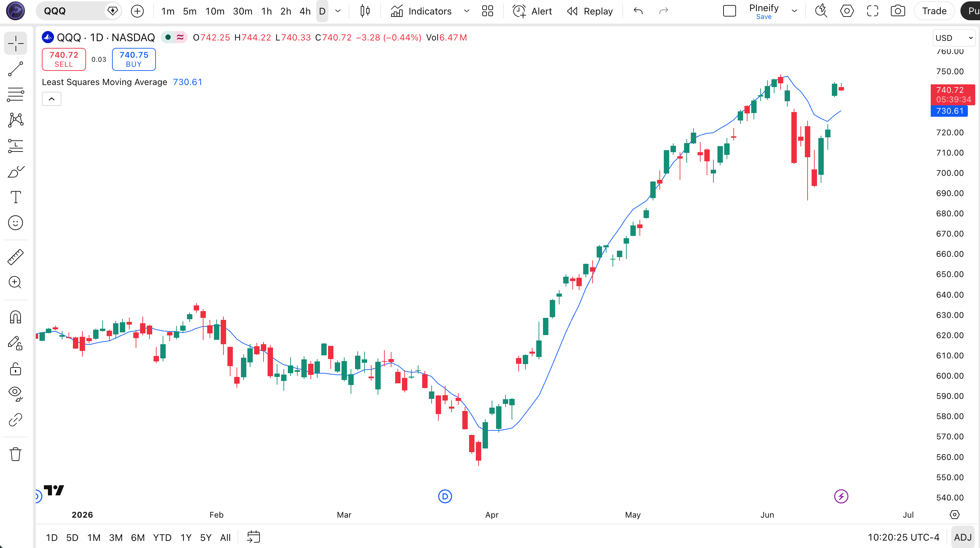Switch to the 4h timeframe
This screenshot has width=980, height=548.
(305, 11)
